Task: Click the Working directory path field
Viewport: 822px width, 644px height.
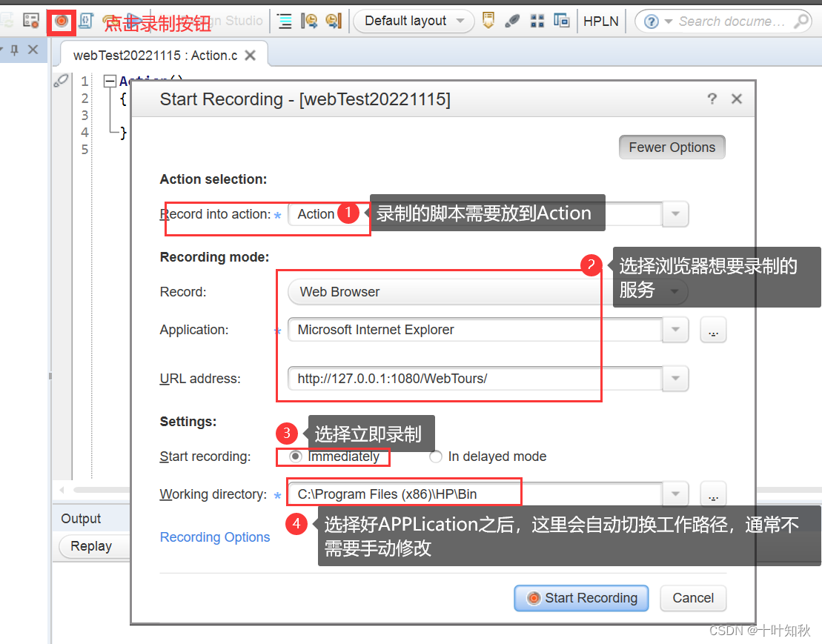Action: point(475,494)
